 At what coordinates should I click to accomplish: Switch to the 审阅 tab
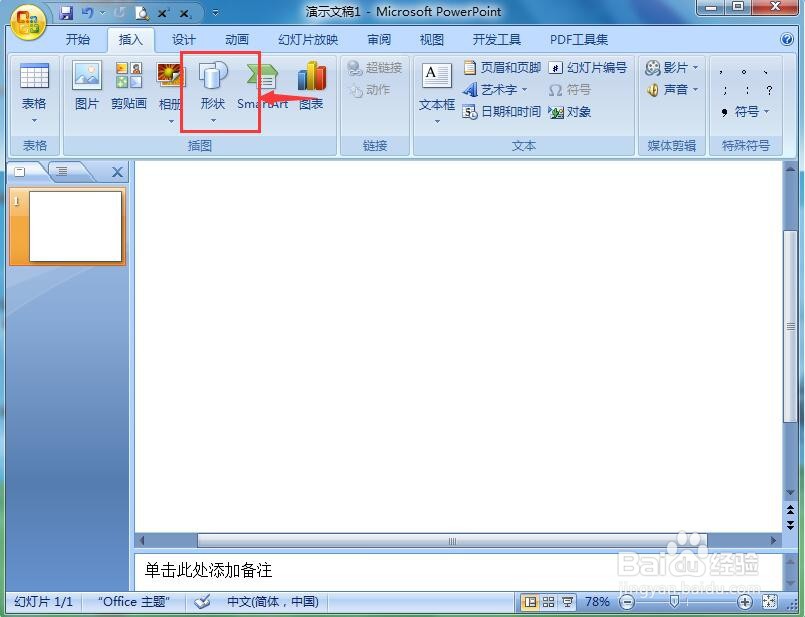[x=379, y=40]
